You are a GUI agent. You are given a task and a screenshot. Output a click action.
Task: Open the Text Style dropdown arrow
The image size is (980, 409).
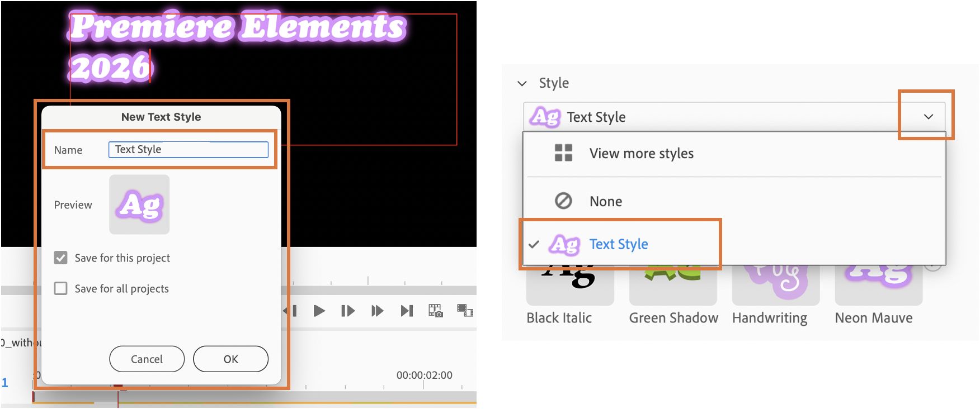(x=929, y=117)
